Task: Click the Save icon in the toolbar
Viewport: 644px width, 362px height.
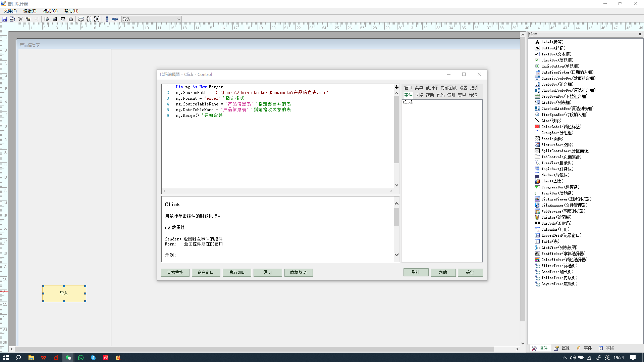Action: pos(4,19)
